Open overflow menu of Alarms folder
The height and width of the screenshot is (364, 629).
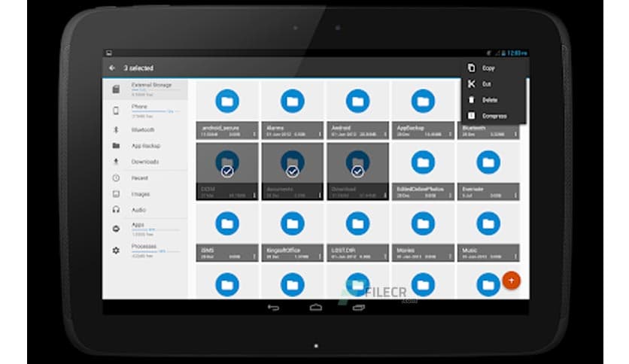point(320,135)
